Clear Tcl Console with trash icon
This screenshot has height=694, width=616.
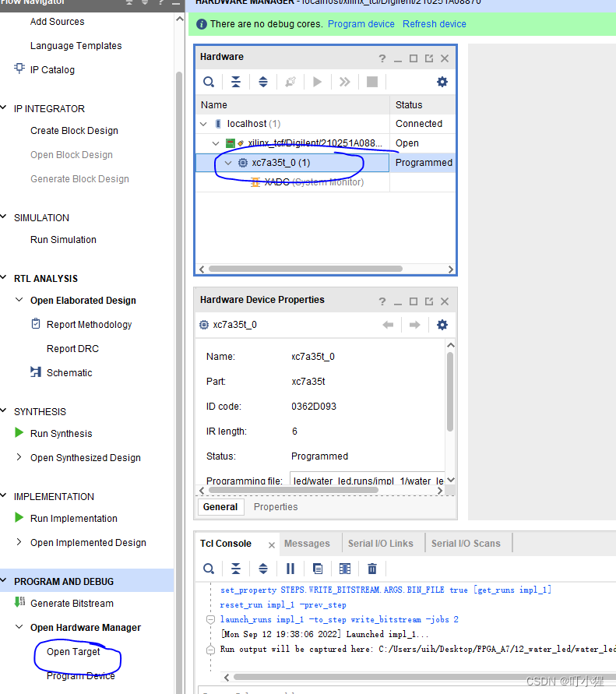coord(372,569)
